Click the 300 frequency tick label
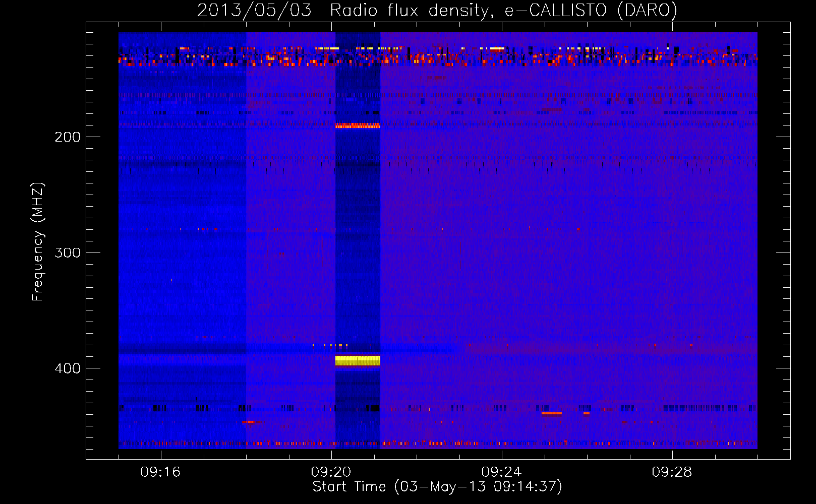Image resolution: width=816 pixels, height=504 pixels. point(68,253)
